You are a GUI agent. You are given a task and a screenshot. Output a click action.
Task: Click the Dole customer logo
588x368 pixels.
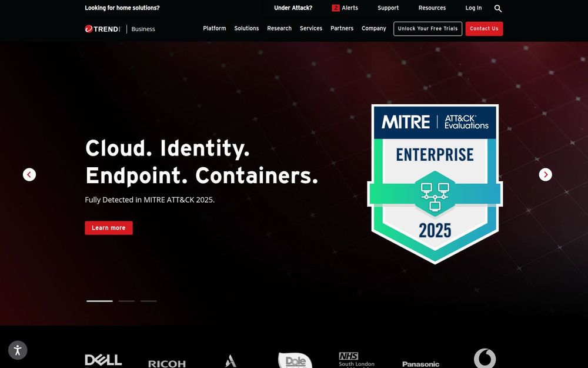pos(295,360)
